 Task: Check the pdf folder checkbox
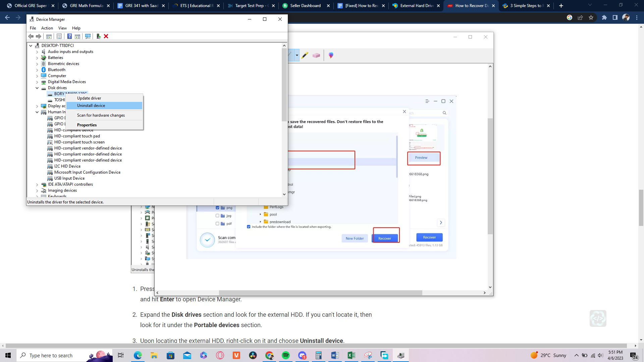(x=217, y=224)
